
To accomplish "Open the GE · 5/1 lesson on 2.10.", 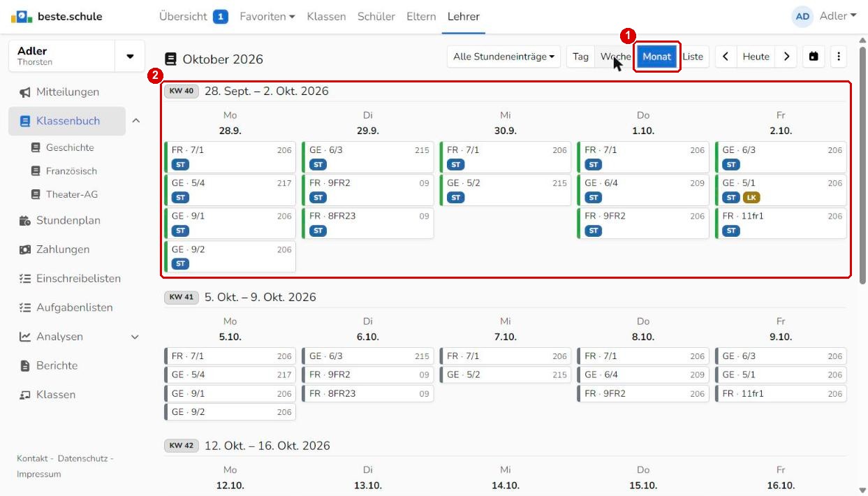I will (x=781, y=190).
